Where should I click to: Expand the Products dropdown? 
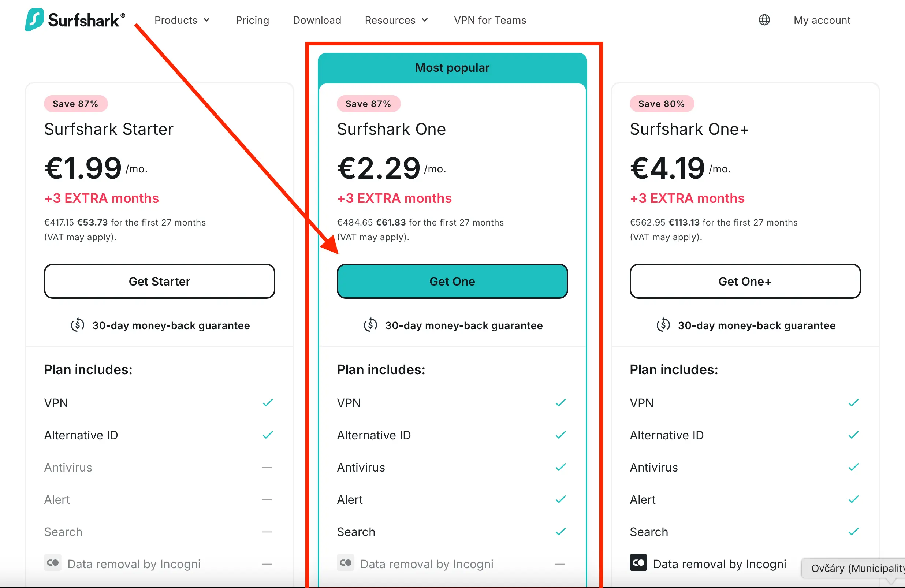182,20
